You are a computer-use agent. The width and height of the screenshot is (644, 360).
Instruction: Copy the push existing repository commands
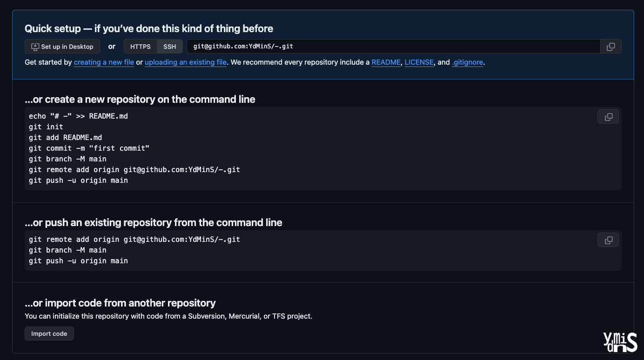coord(608,240)
